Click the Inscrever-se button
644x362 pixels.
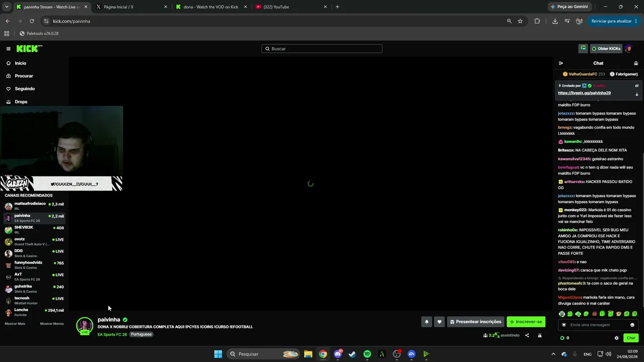click(526, 322)
